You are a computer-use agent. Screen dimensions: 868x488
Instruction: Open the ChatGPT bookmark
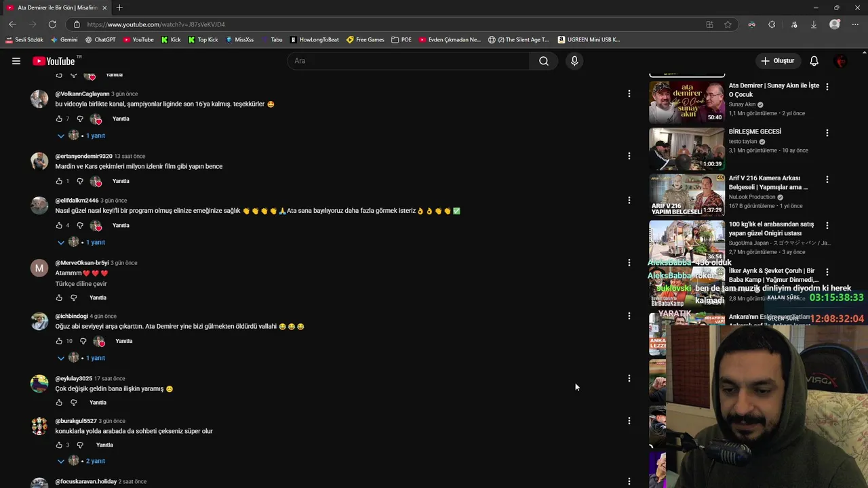(x=100, y=40)
